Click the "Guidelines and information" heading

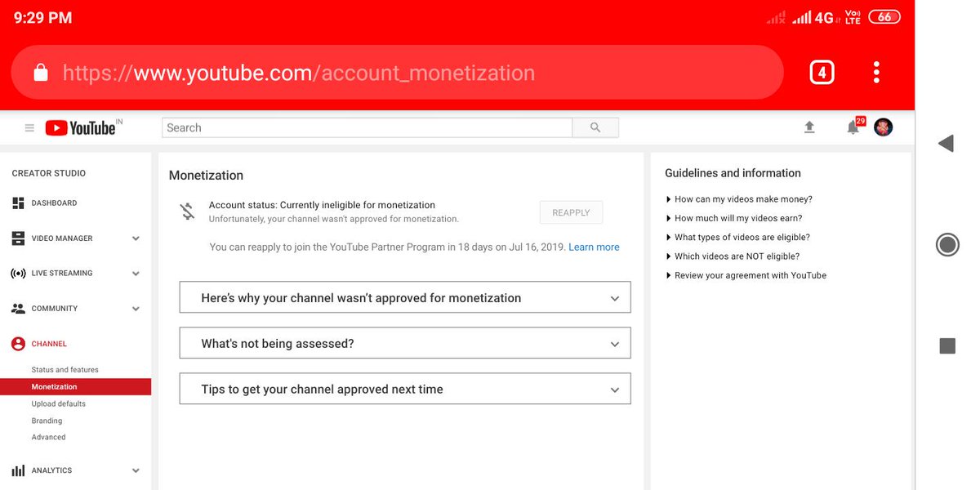point(733,173)
